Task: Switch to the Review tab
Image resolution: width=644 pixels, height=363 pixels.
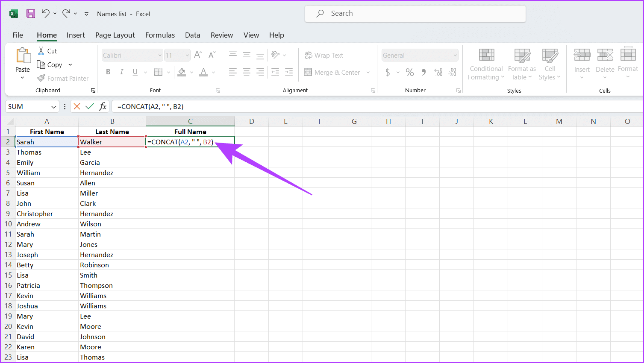Action: (x=222, y=35)
